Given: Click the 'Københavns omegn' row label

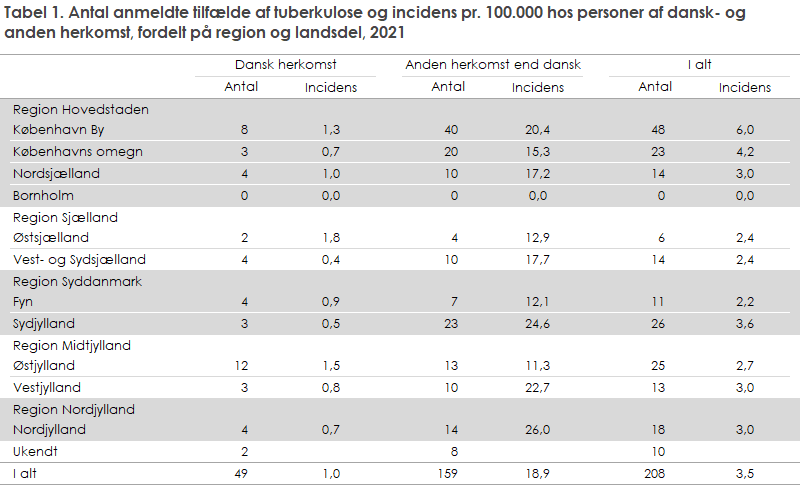Looking at the screenshot, I should pyautogui.click(x=78, y=152).
